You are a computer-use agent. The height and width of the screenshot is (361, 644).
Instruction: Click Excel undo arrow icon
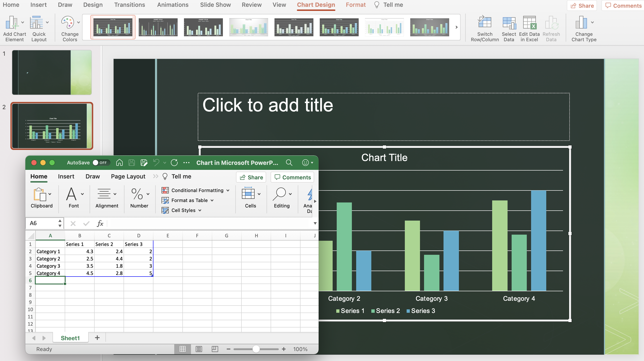click(156, 163)
